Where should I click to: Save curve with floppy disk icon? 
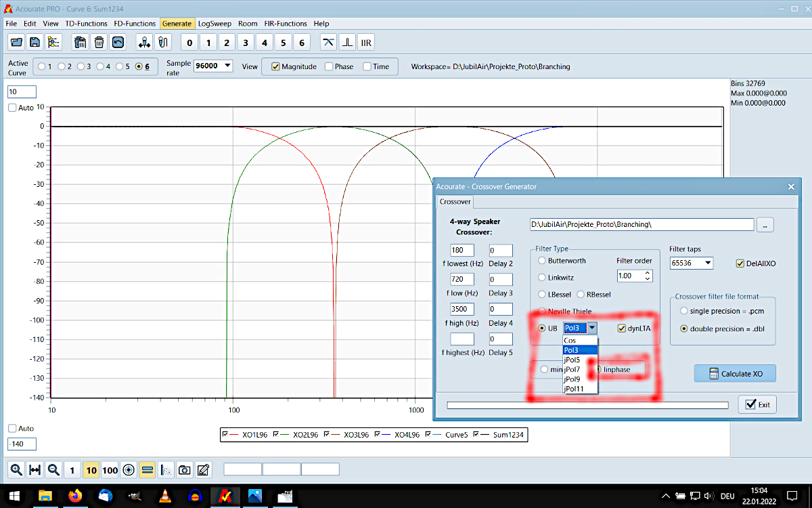pos(35,42)
